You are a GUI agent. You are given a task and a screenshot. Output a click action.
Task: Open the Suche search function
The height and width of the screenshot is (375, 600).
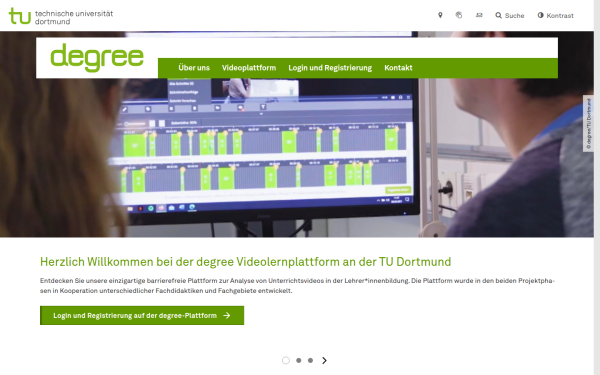click(x=510, y=15)
